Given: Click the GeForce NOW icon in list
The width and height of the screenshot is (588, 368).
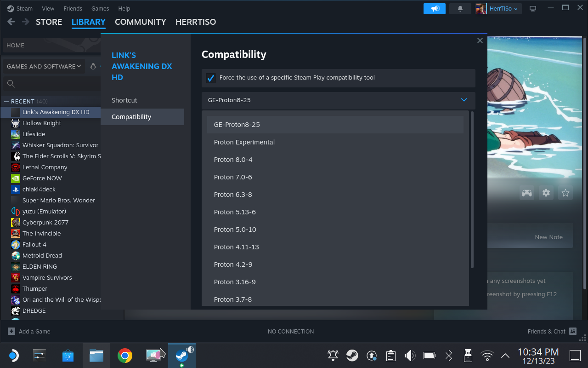Looking at the screenshot, I should tap(16, 178).
